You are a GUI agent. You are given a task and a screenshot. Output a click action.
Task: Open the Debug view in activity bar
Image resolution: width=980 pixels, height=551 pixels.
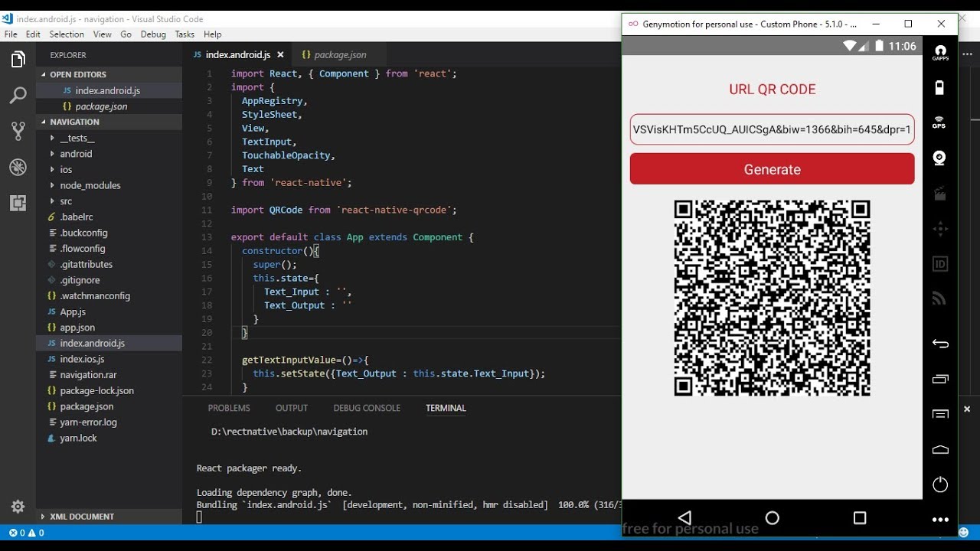(18, 167)
